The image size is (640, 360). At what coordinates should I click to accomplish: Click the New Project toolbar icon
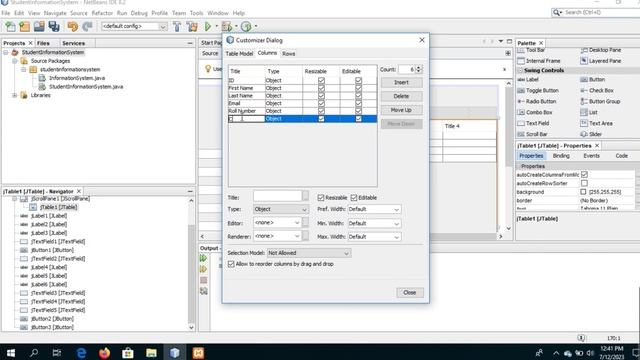(x=24, y=27)
